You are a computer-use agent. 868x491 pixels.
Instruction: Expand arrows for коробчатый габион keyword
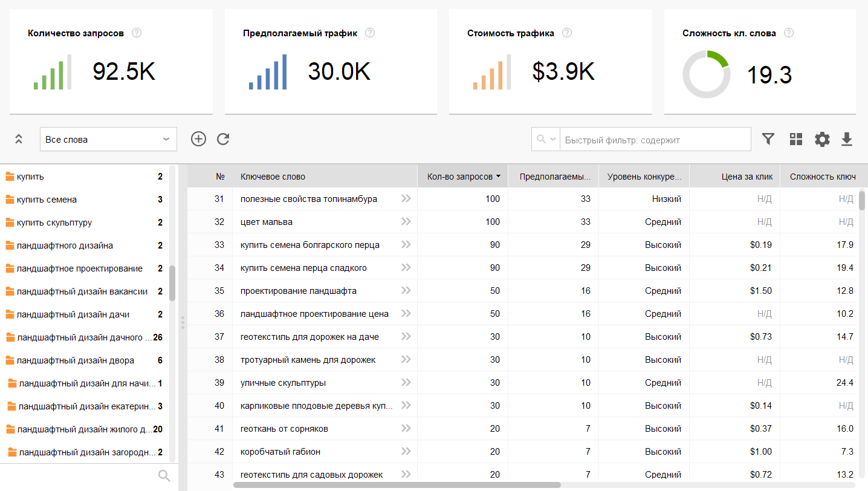point(406,451)
